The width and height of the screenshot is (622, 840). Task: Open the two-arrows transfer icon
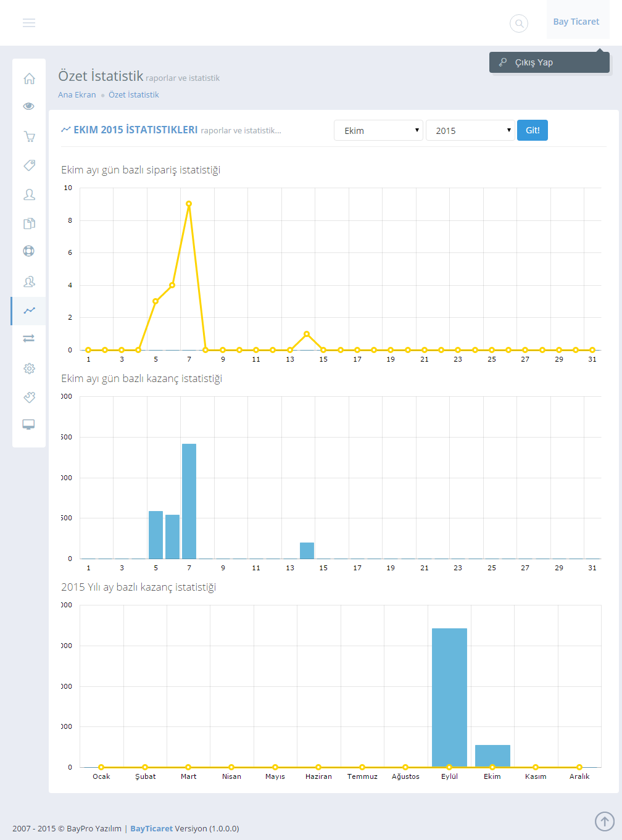(29, 338)
